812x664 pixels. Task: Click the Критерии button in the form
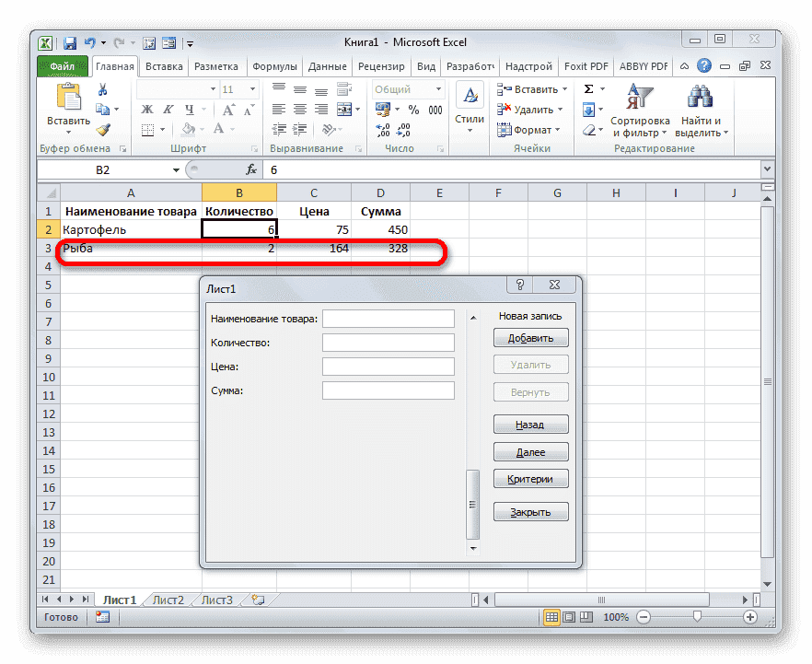coord(530,478)
